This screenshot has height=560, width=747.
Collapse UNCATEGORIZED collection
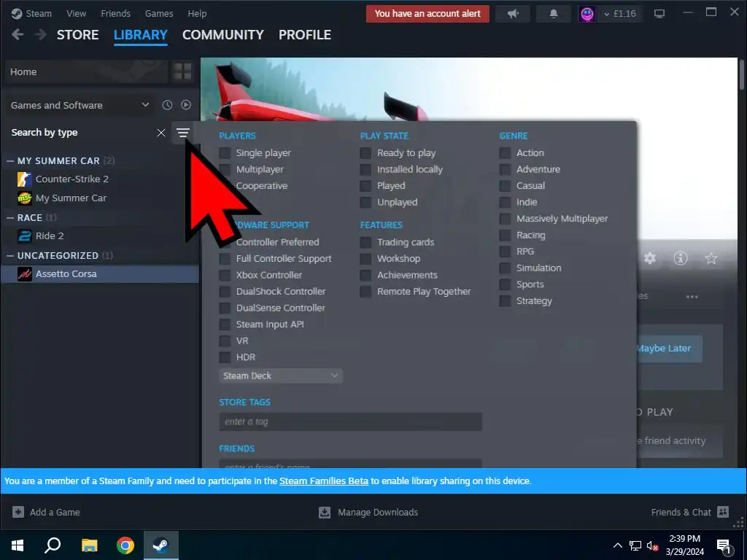(x=10, y=256)
